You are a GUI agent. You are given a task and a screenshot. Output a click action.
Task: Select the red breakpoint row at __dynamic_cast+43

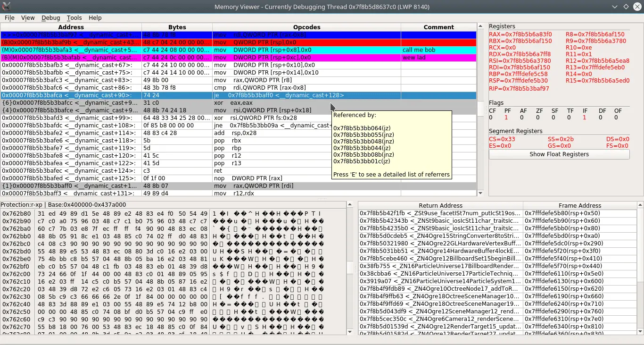[239, 42]
